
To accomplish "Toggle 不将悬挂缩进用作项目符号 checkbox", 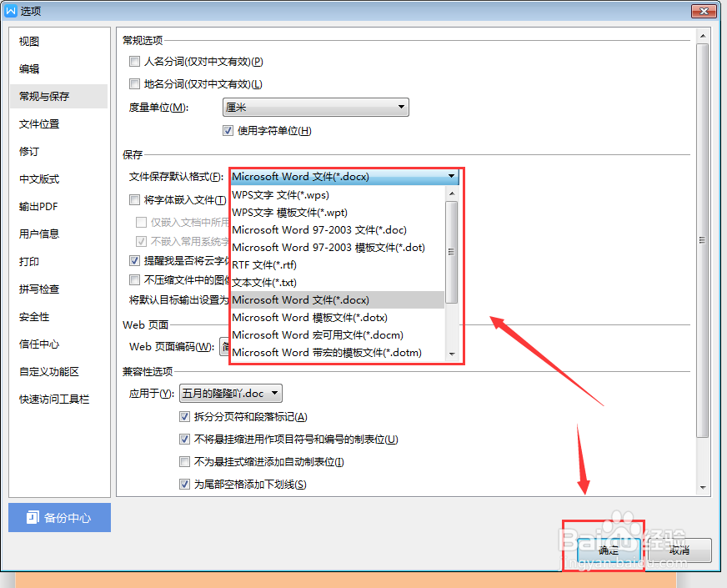I will tap(184, 440).
